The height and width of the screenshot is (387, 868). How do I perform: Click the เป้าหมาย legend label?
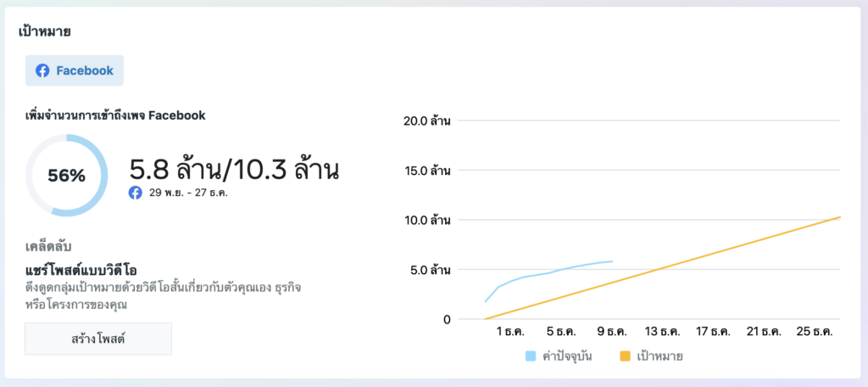coord(659,356)
